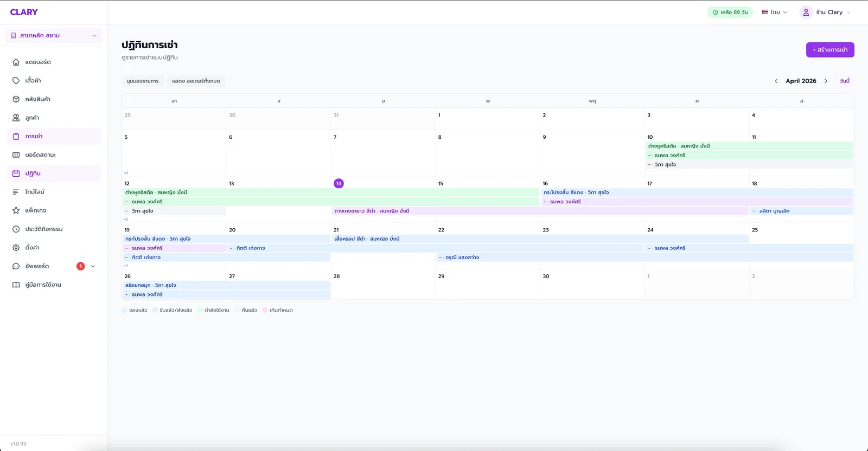Screen dimensions: 868x451
Task: Click the เกินกำหนด legend color swatch
Action: [x=265, y=310]
